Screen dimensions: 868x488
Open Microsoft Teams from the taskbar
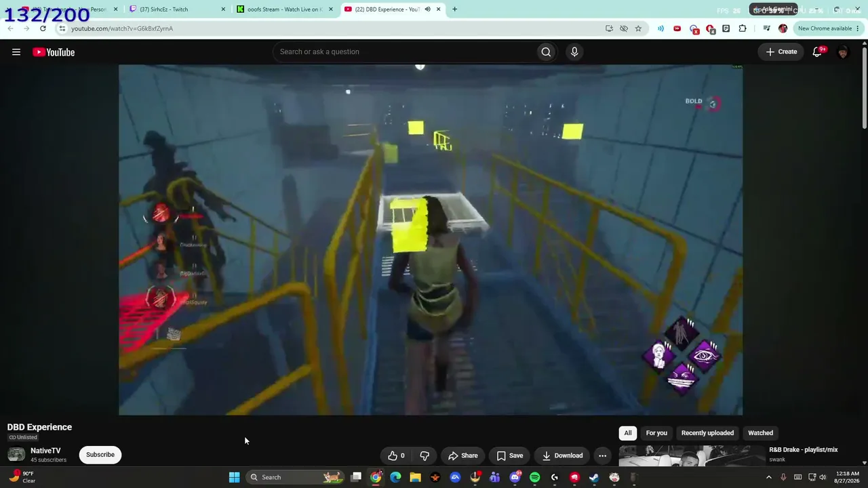coord(495,477)
